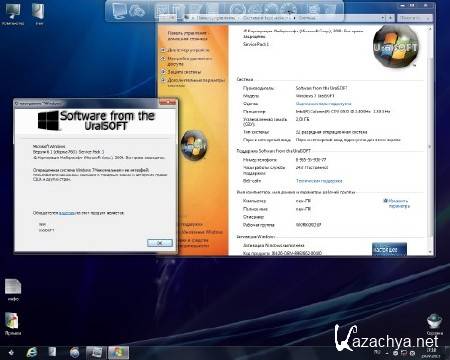Refresh the System window address bar

coord(390,18)
